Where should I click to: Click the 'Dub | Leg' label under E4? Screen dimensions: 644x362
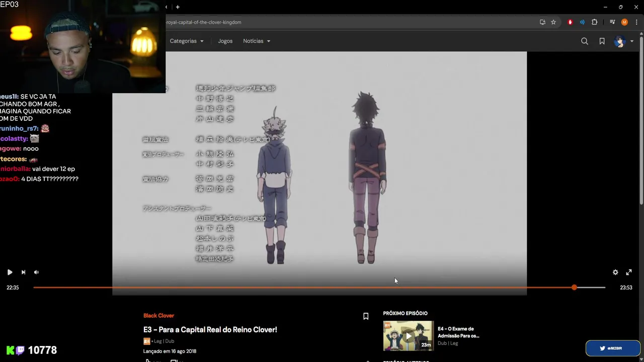click(448, 343)
